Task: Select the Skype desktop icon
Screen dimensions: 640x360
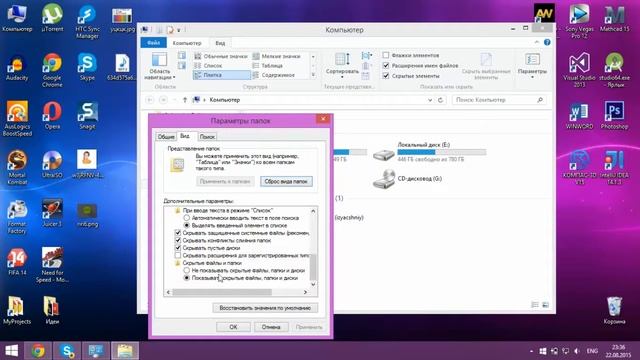Action: tap(87, 67)
